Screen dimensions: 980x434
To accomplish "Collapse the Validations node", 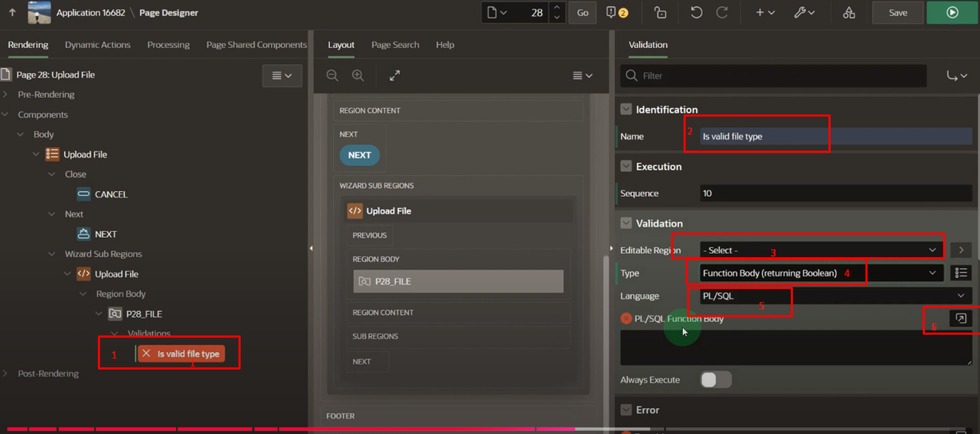I will click(x=115, y=334).
